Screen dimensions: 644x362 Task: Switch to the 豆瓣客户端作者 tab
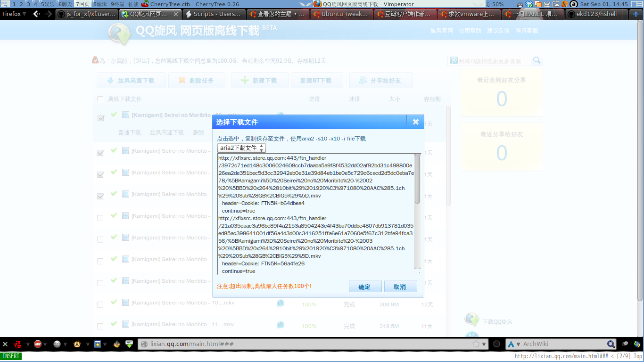click(x=405, y=14)
